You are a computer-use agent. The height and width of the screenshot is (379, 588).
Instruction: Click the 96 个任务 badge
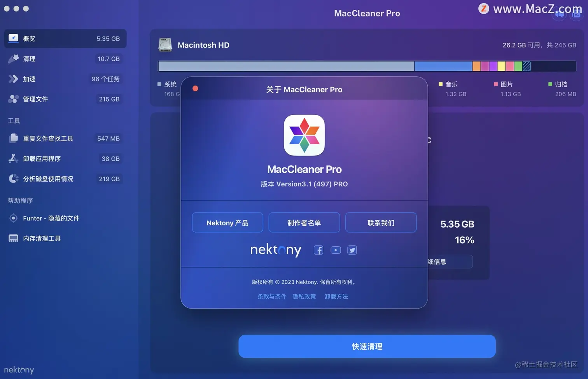105,79
